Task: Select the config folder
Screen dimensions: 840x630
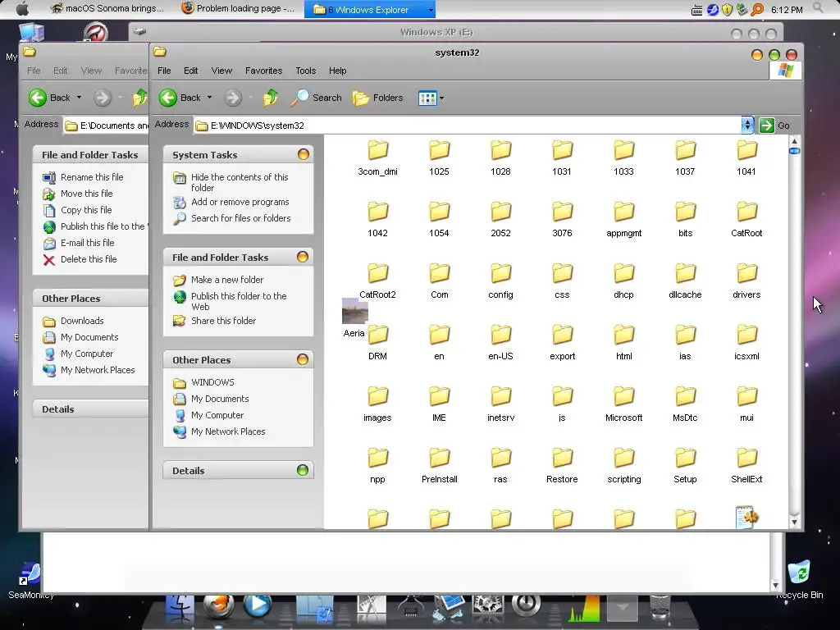Action: pyautogui.click(x=501, y=281)
